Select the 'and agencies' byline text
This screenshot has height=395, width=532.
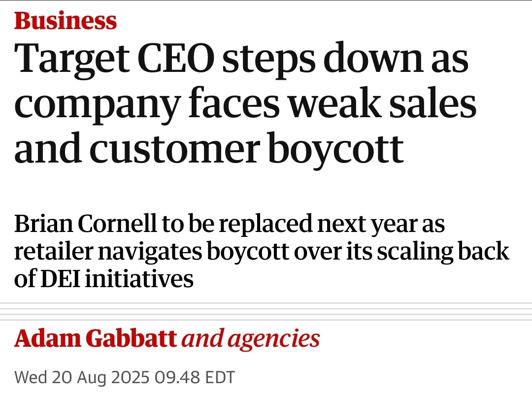(x=251, y=339)
